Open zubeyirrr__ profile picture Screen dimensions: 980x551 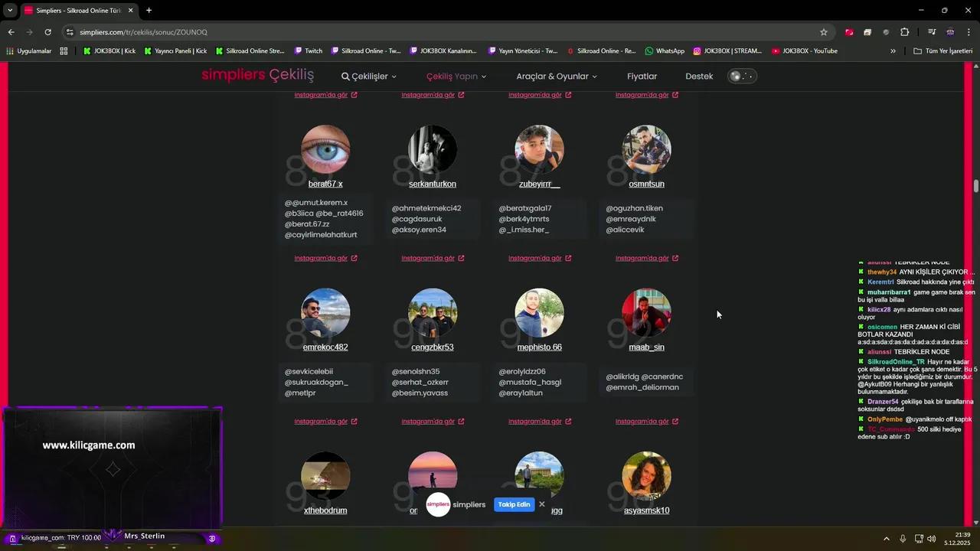(540, 150)
